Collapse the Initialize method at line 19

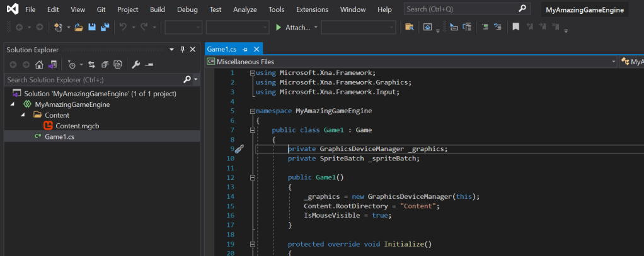[252, 244]
